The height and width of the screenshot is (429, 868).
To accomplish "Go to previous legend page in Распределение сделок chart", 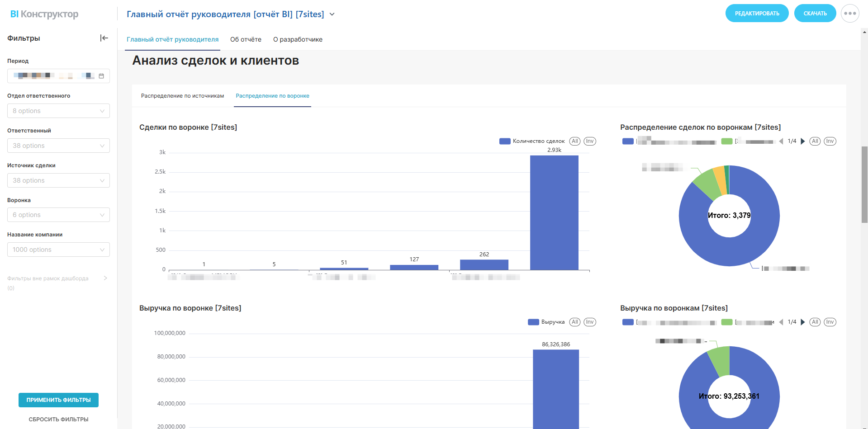I will coord(781,141).
